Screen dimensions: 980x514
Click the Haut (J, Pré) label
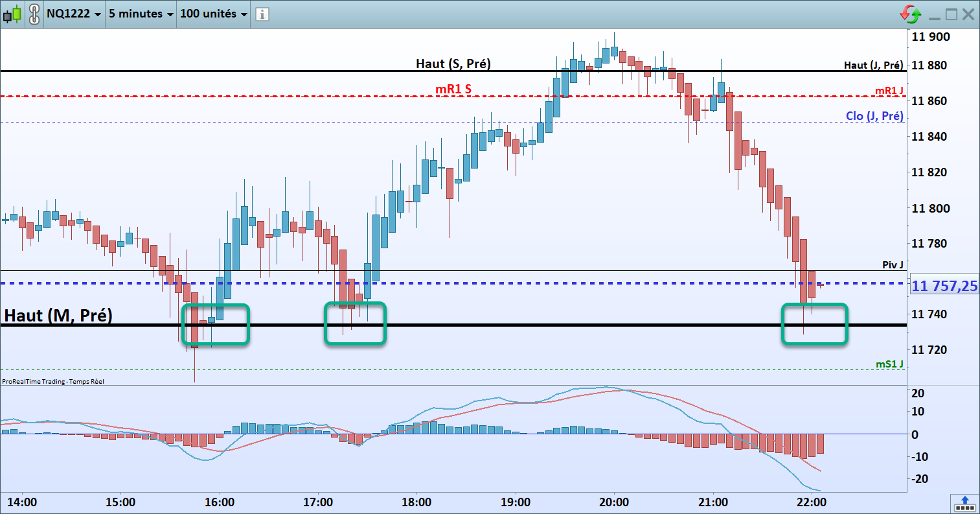(x=873, y=65)
